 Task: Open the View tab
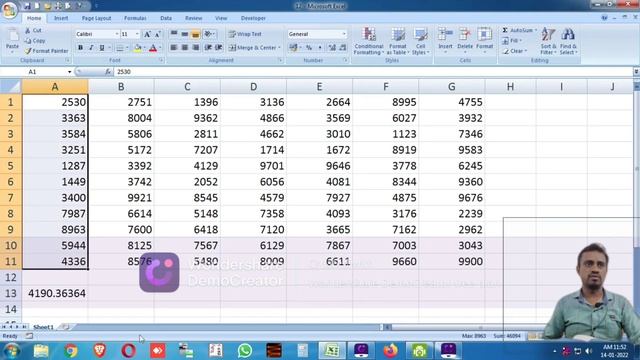point(221,18)
